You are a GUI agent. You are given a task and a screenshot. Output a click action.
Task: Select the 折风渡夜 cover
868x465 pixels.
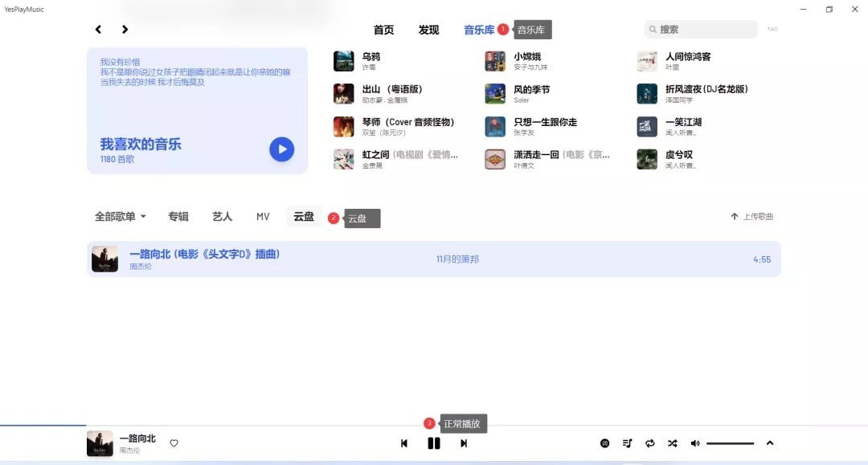tap(647, 94)
